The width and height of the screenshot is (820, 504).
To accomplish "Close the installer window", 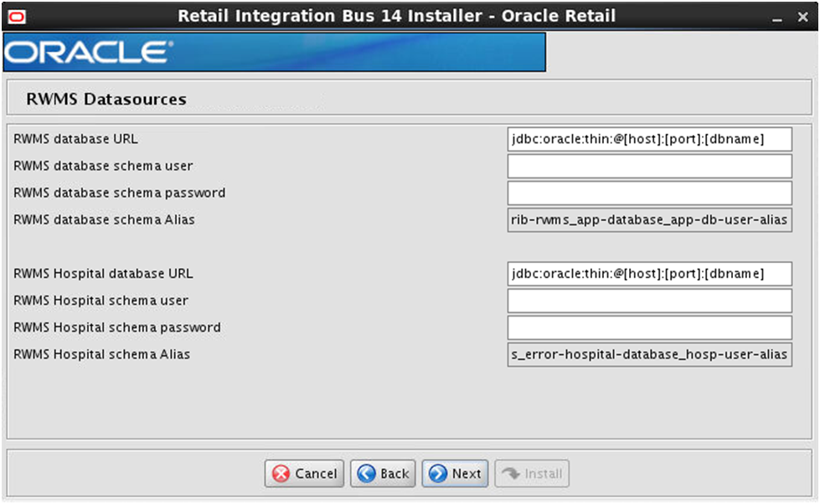I will click(x=802, y=18).
